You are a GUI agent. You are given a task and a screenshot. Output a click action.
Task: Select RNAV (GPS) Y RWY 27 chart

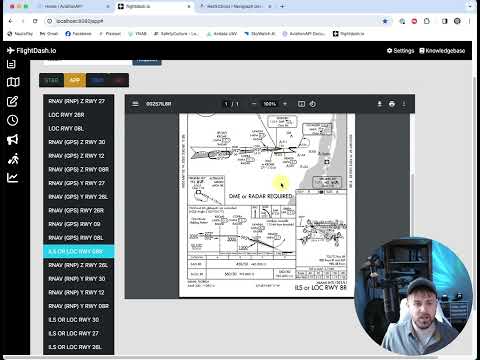[79, 183]
